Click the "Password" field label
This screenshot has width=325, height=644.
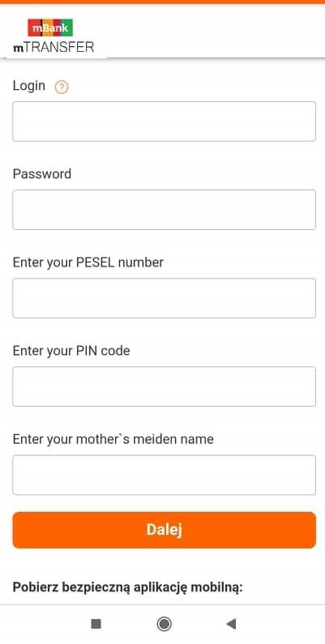click(42, 173)
